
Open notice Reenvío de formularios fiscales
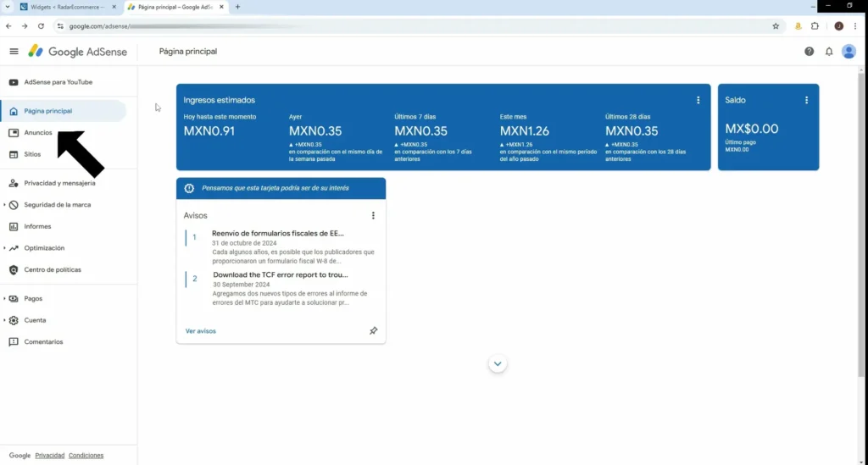(278, 233)
